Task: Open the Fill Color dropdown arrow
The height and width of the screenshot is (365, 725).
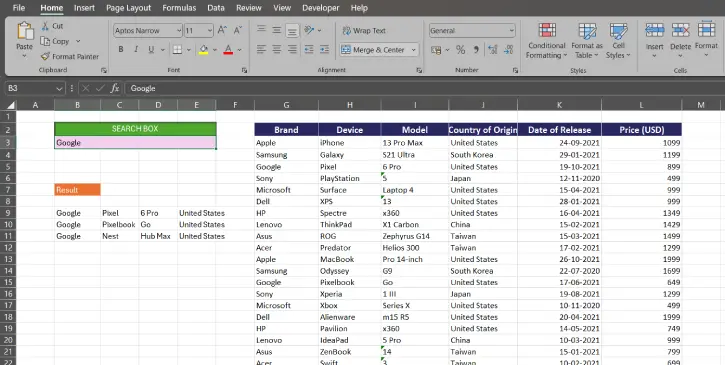Action: [215, 49]
